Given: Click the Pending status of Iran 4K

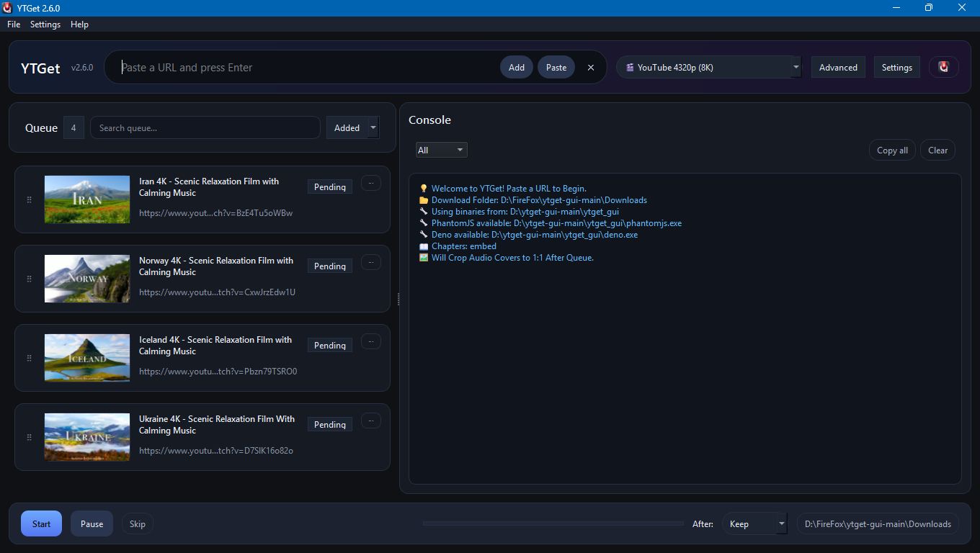Looking at the screenshot, I should [x=330, y=187].
